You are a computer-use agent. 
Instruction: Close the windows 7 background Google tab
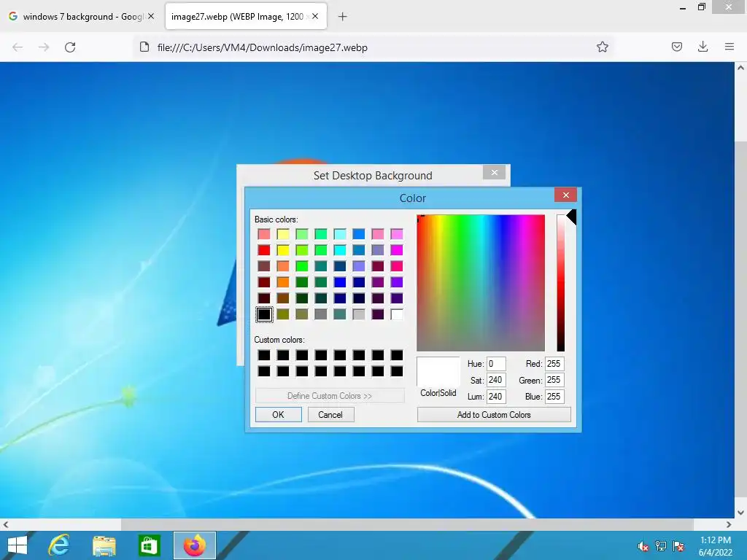click(151, 16)
